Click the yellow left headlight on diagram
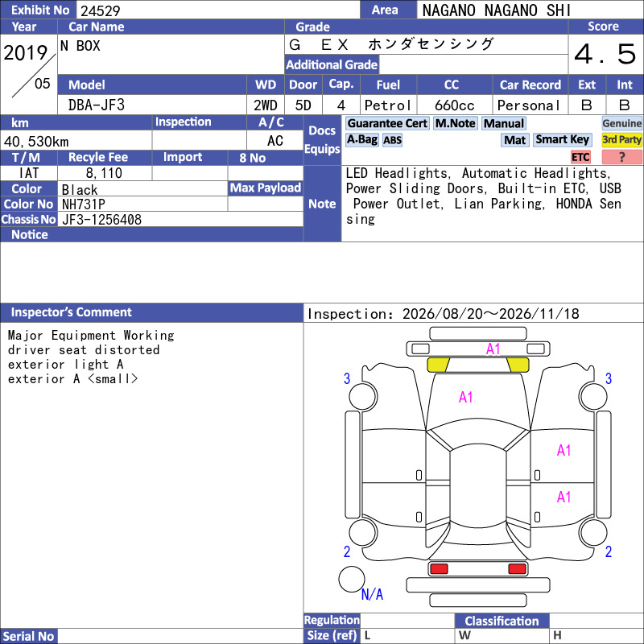Screen dimensions: 644x644 438,365
